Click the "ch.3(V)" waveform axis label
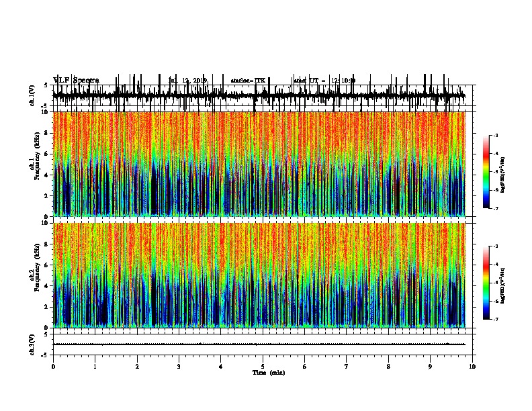Viewport: 532px width, 411px height. click(x=32, y=345)
